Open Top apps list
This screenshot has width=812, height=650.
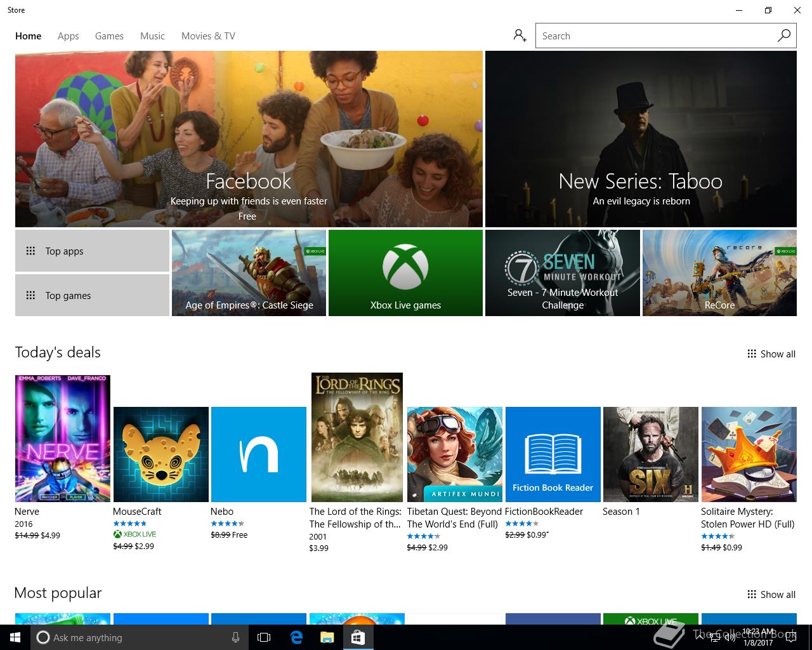tap(92, 251)
